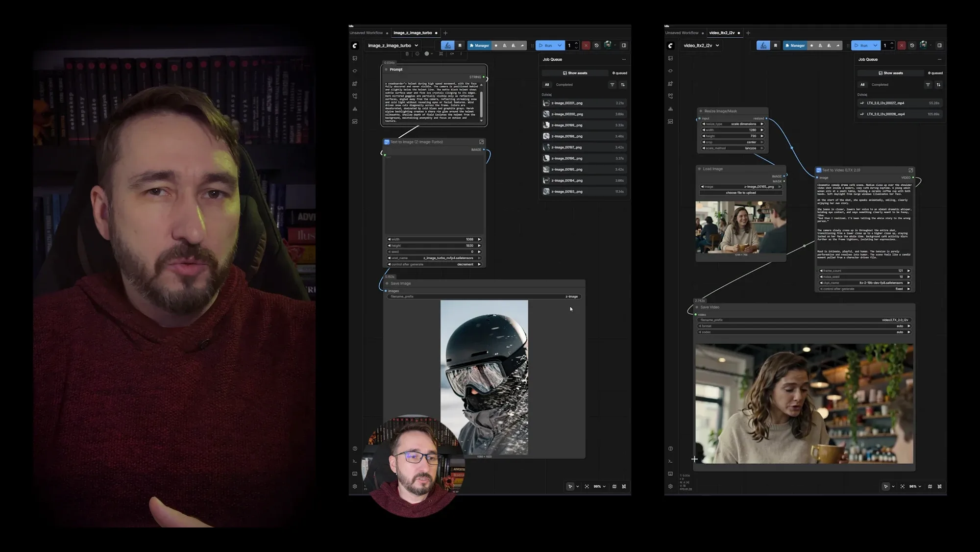The width and height of the screenshot is (980, 552).
Task: Expand the Text to Video (LTX 2.0) subgraph icon
Action: pos(910,170)
